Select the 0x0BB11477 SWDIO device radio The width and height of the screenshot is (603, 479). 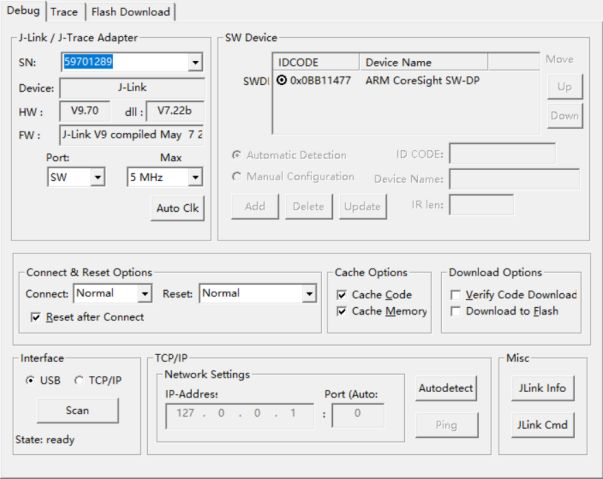pos(282,80)
